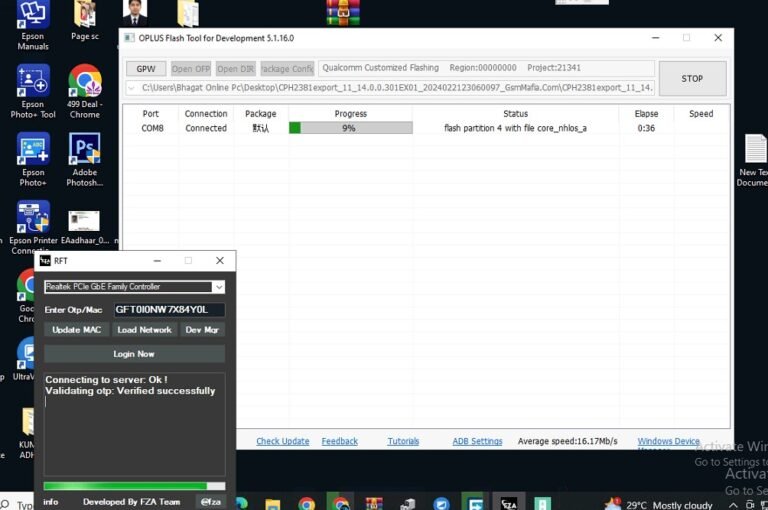Click Load Network in RFT
768x510 pixels.
coord(144,330)
